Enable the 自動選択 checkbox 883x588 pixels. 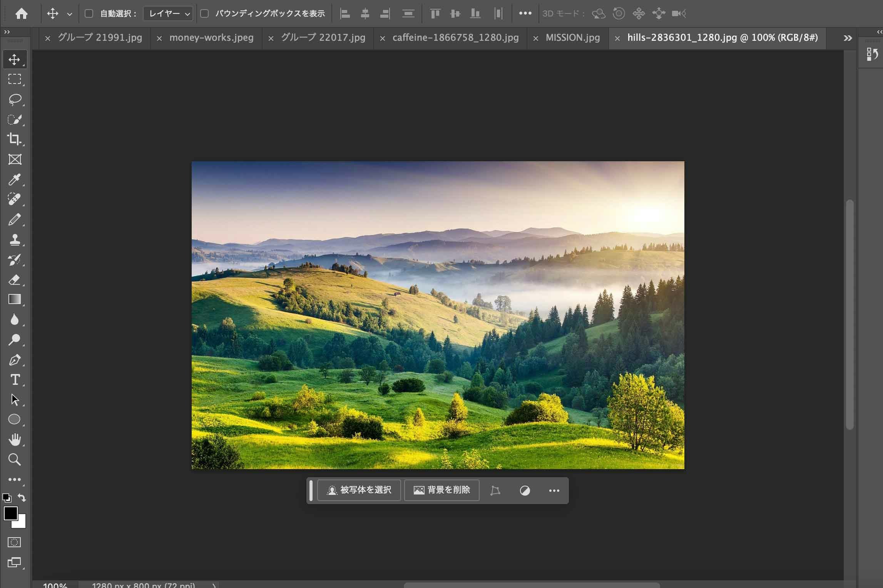point(89,14)
